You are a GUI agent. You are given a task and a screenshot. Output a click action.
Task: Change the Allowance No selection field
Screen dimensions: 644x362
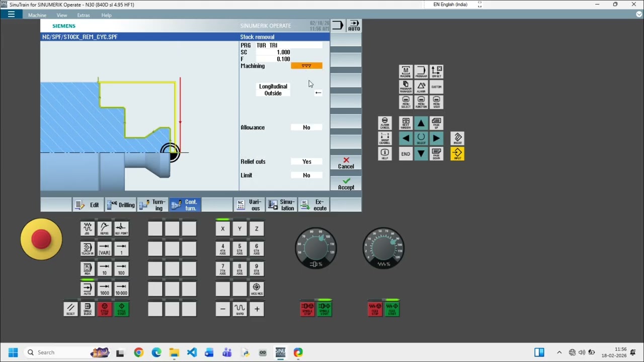306,128
